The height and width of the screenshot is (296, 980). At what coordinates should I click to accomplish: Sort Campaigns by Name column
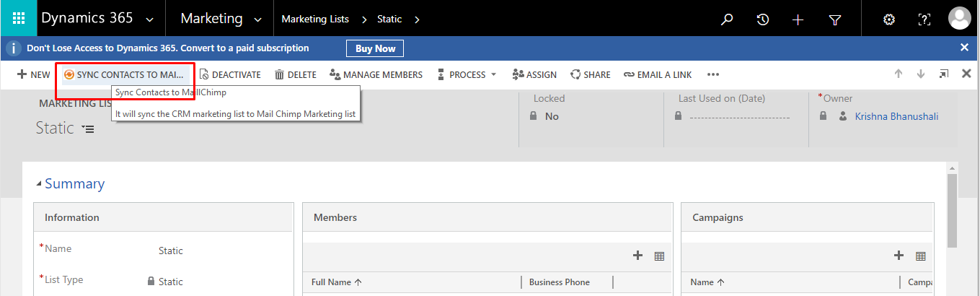[x=707, y=282]
